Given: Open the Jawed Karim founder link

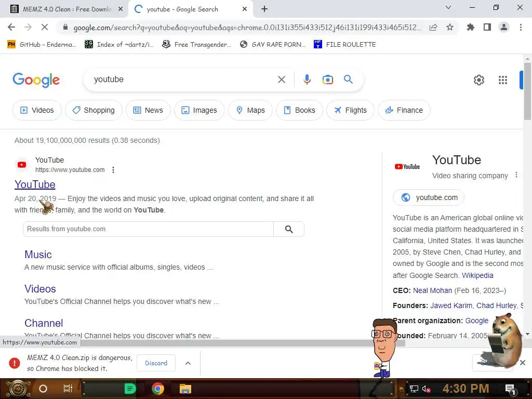Looking at the screenshot, I should tap(451, 305).
